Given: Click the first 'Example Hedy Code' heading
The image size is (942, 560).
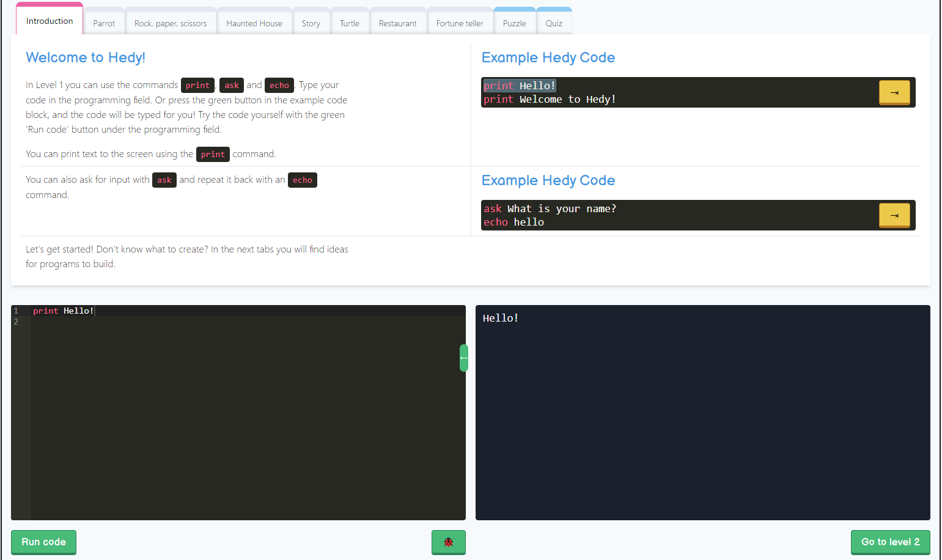Looking at the screenshot, I should coord(548,57).
